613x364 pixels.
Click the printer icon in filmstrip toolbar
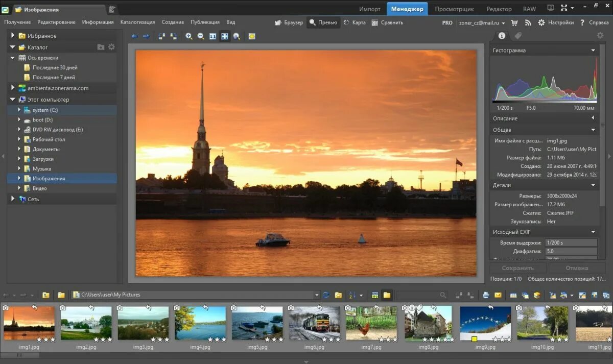tap(486, 295)
